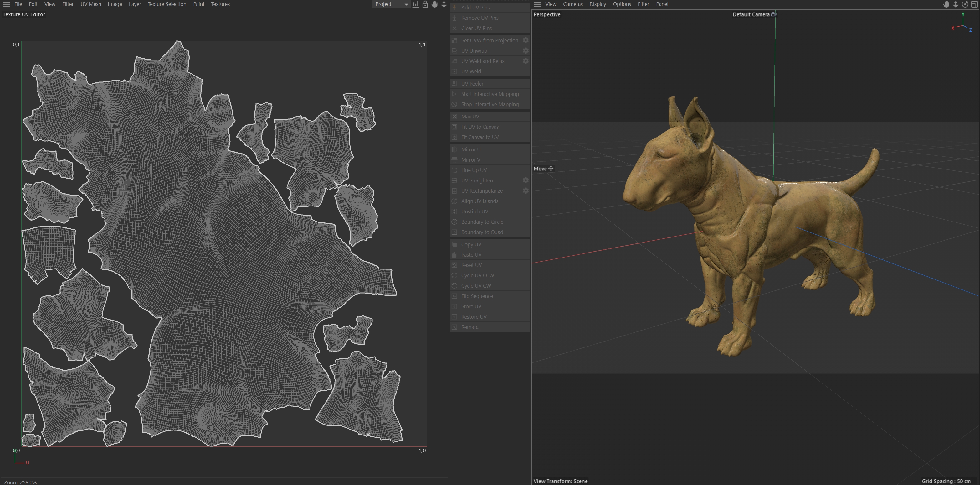Toggle the viewport single/four view layout icon
Viewport: 980px width, 485px height.
point(974,4)
